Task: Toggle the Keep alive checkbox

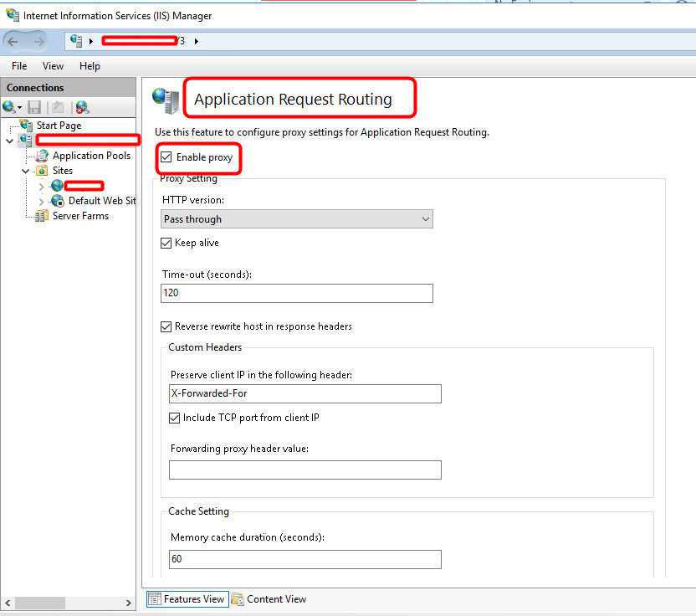Action: point(166,243)
